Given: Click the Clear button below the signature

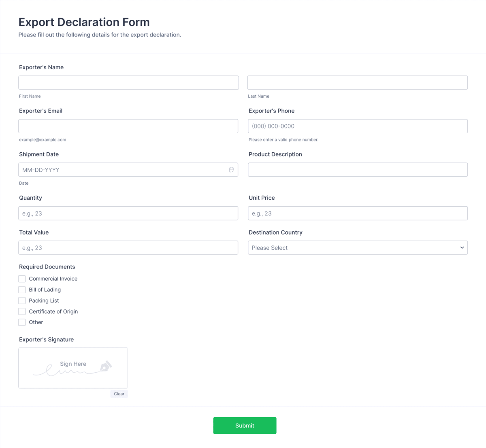Looking at the screenshot, I should coord(119,393).
